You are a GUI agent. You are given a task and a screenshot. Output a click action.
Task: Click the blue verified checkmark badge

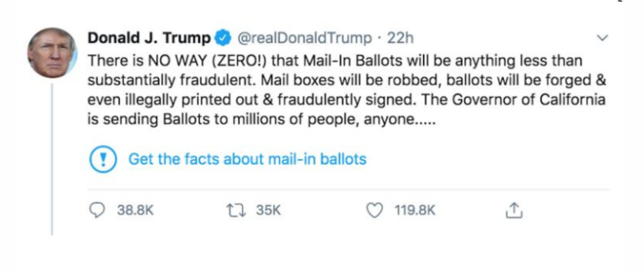click(222, 39)
